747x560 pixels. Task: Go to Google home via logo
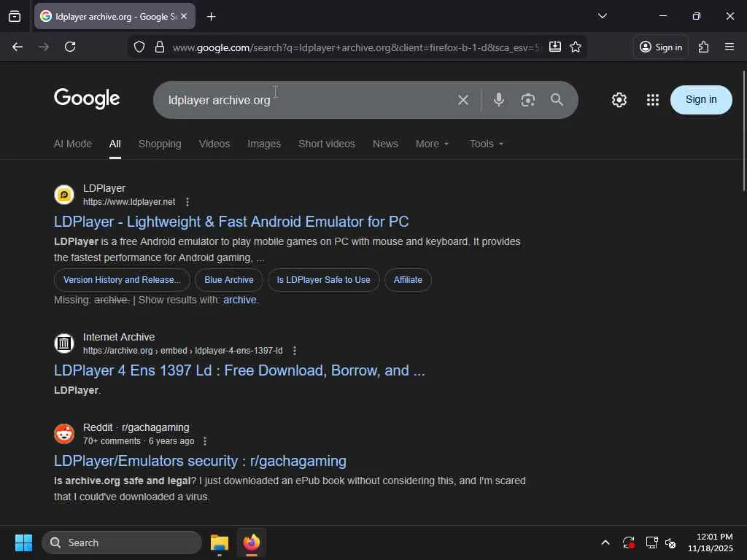coord(87,98)
